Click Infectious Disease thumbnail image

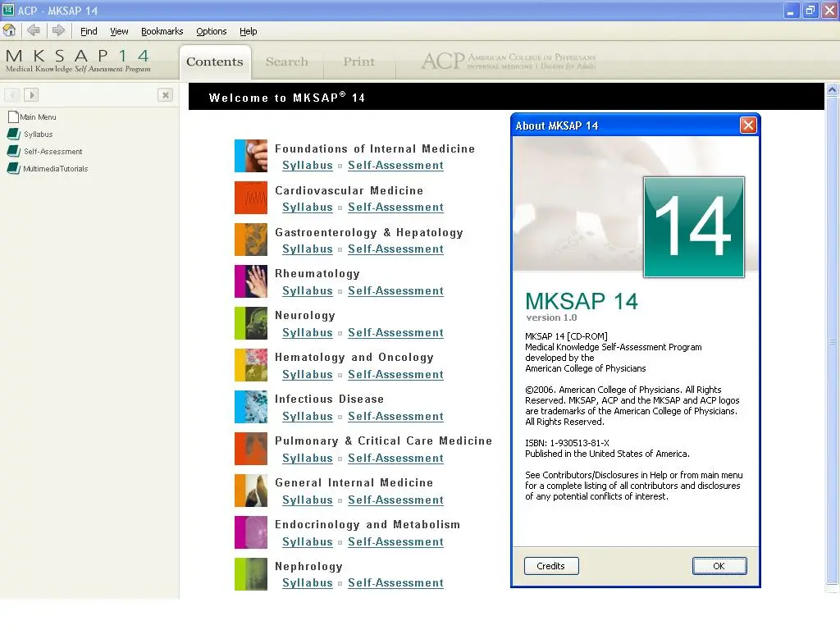[251, 407]
